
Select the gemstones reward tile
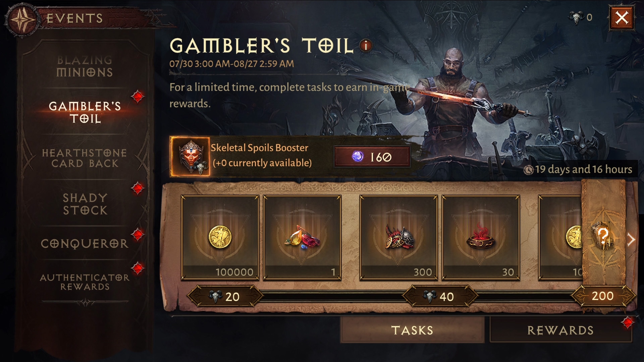[x=302, y=238]
